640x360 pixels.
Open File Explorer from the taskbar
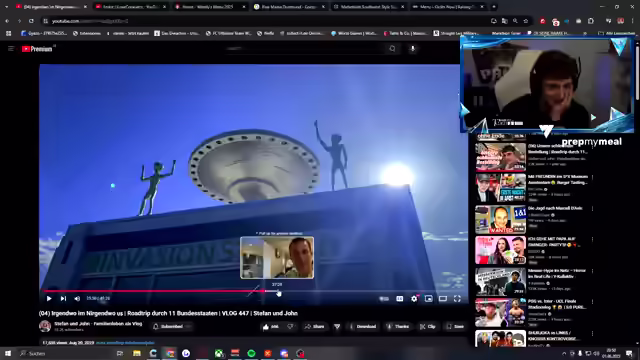[137, 353]
